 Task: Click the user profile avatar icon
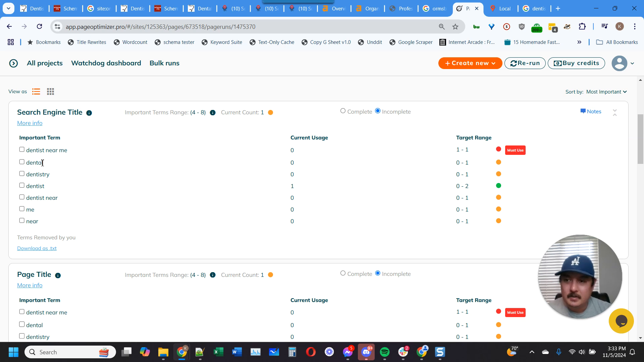[x=619, y=63]
